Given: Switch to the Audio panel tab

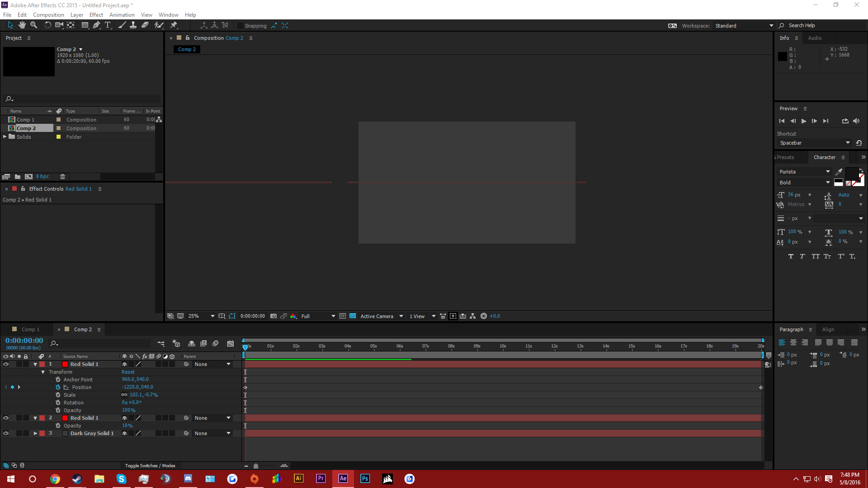Looking at the screenshot, I should click(x=815, y=38).
